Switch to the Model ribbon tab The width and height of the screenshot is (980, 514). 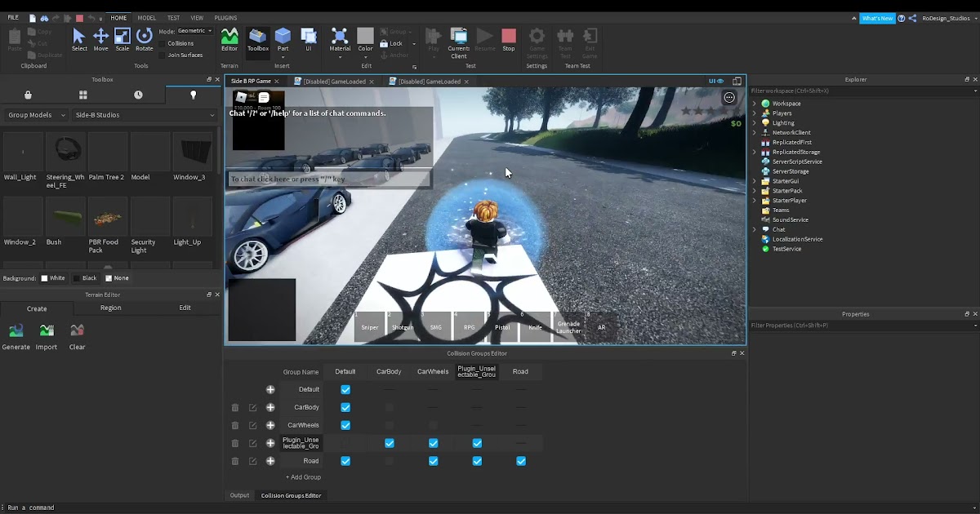point(146,17)
